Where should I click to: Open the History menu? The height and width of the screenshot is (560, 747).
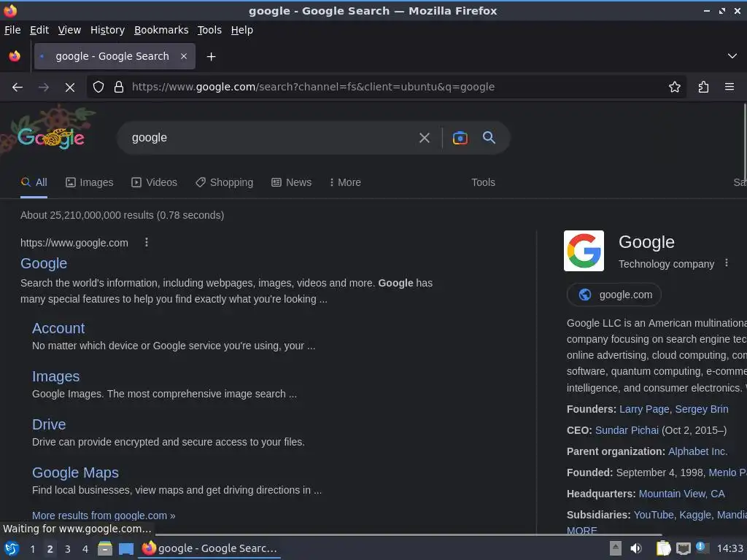[108, 30]
